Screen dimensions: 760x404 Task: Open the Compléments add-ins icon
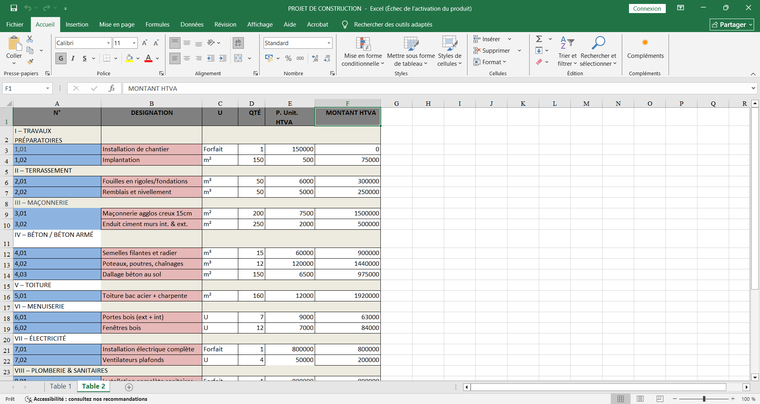(644, 48)
